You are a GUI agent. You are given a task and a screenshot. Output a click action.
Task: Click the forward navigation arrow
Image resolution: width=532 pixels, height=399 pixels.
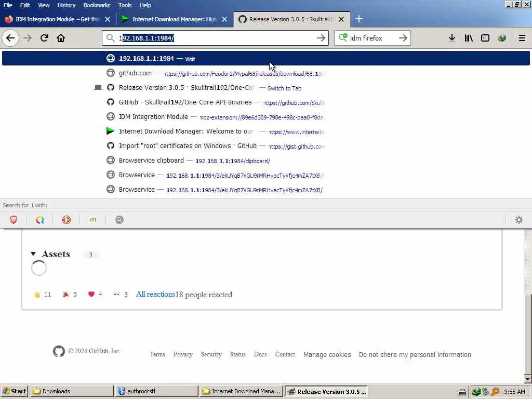pos(28,38)
